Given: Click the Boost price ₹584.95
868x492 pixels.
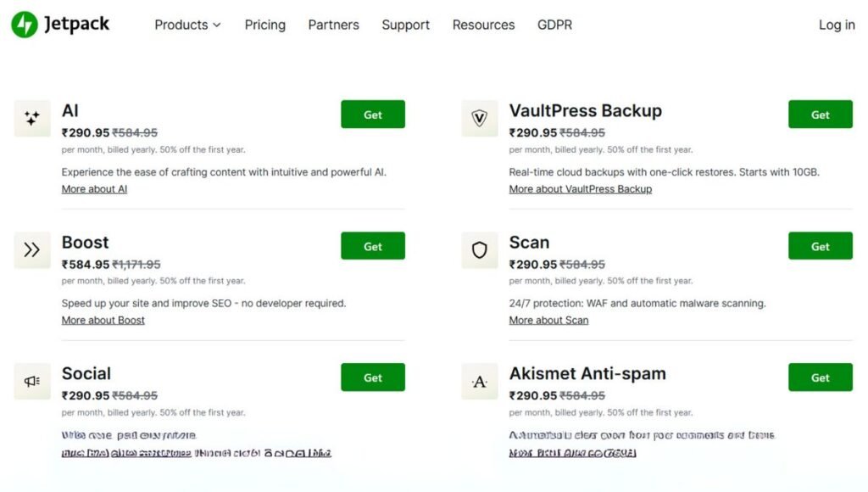Looking at the screenshot, I should tap(86, 265).
